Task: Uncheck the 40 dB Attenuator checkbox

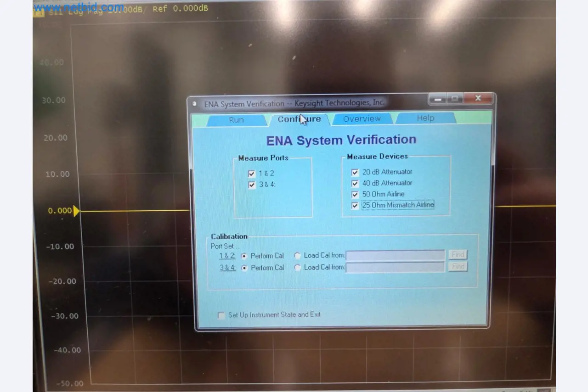Action: click(355, 183)
